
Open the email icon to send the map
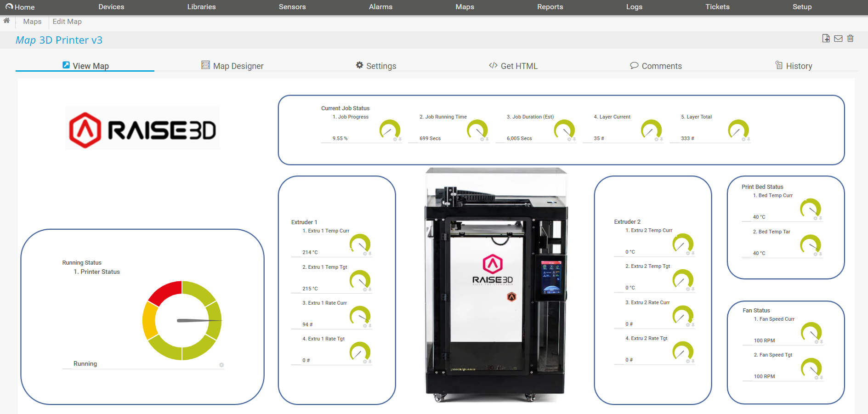click(x=838, y=38)
